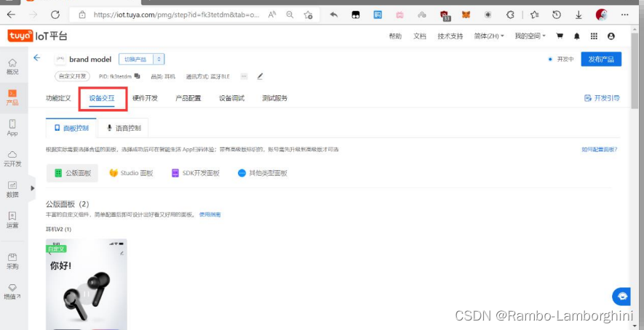Expand 简体(ZH) language dropdown

click(489, 36)
